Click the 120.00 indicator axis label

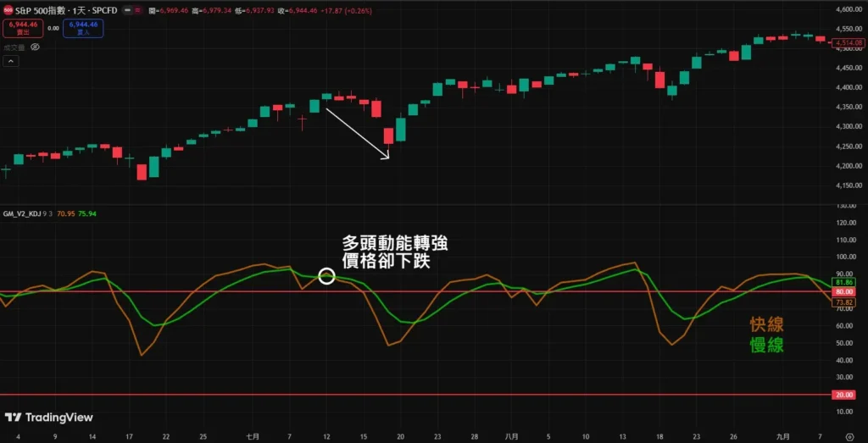pos(845,222)
